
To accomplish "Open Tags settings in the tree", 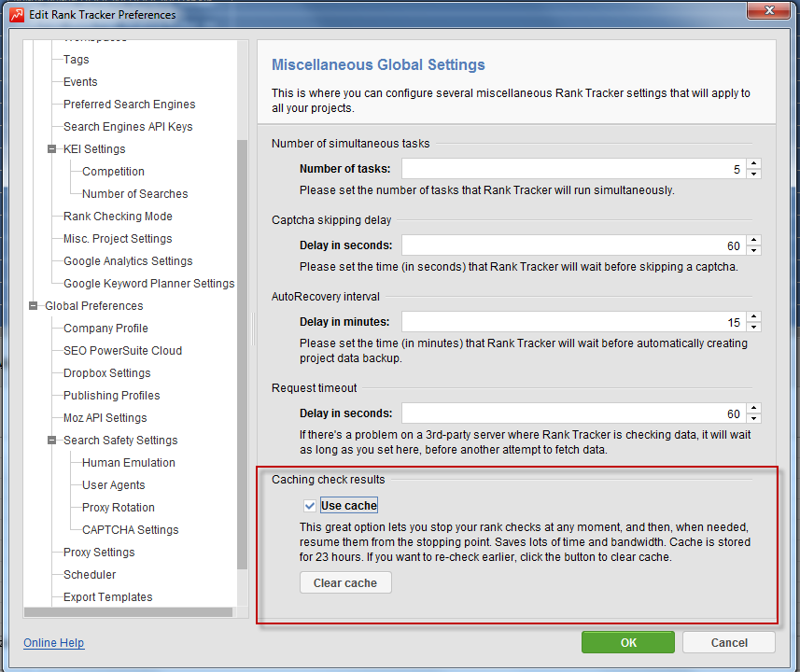I will (76, 60).
